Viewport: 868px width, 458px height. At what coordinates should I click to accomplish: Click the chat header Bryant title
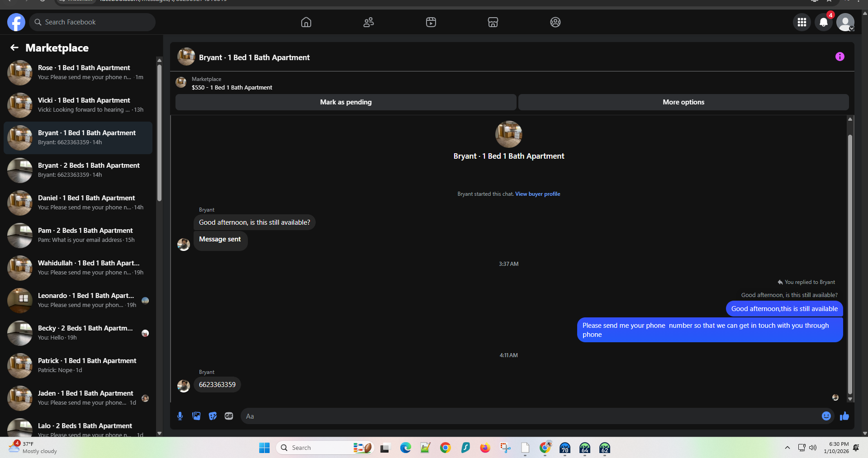click(x=254, y=57)
